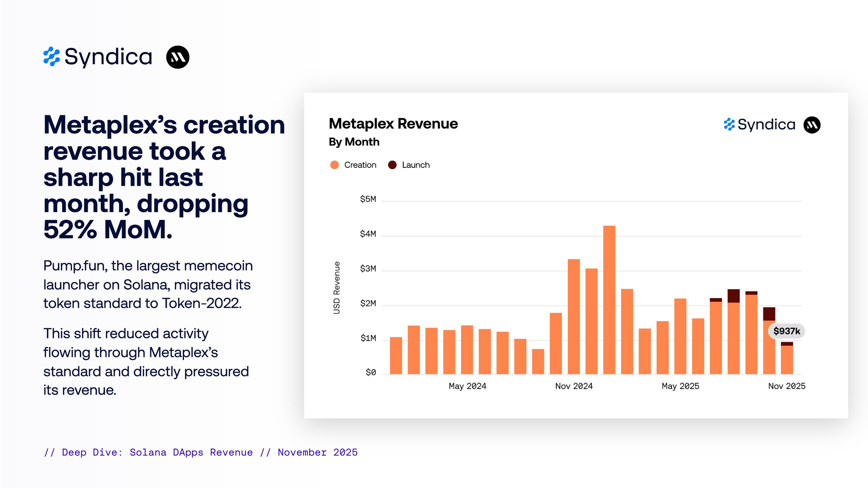Image resolution: width=868 pixels, height=488 pixels.
Task: Click the Syndica logo inside the chart card
Action: pos(759,125)
